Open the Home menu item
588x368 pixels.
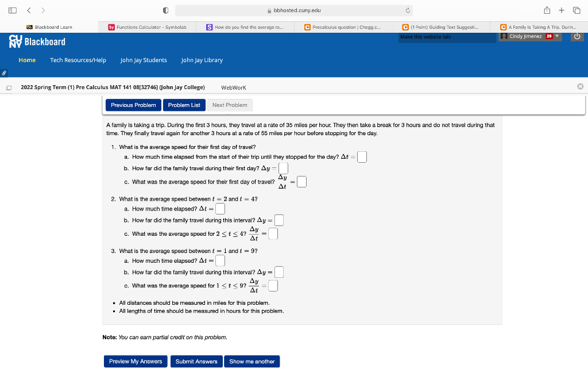point(27,60)
